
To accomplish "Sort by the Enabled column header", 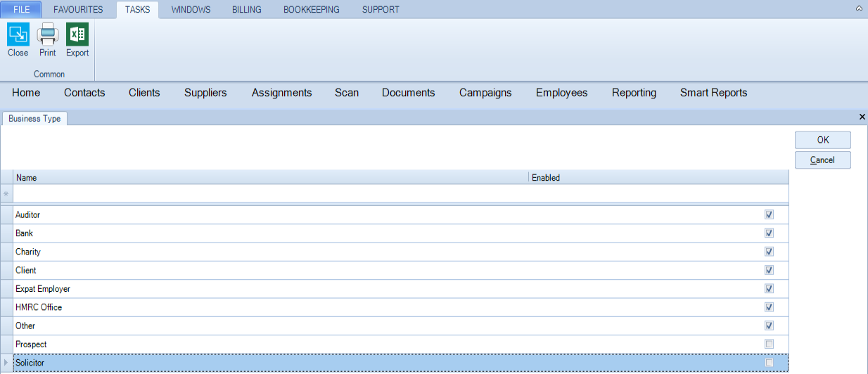I will coord(659,178).
